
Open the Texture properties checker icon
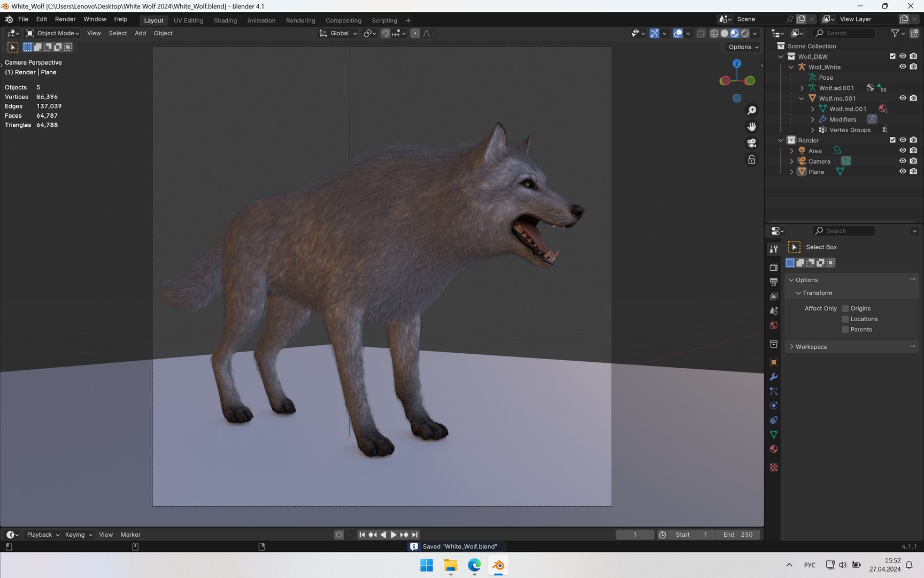pos(774,467)
